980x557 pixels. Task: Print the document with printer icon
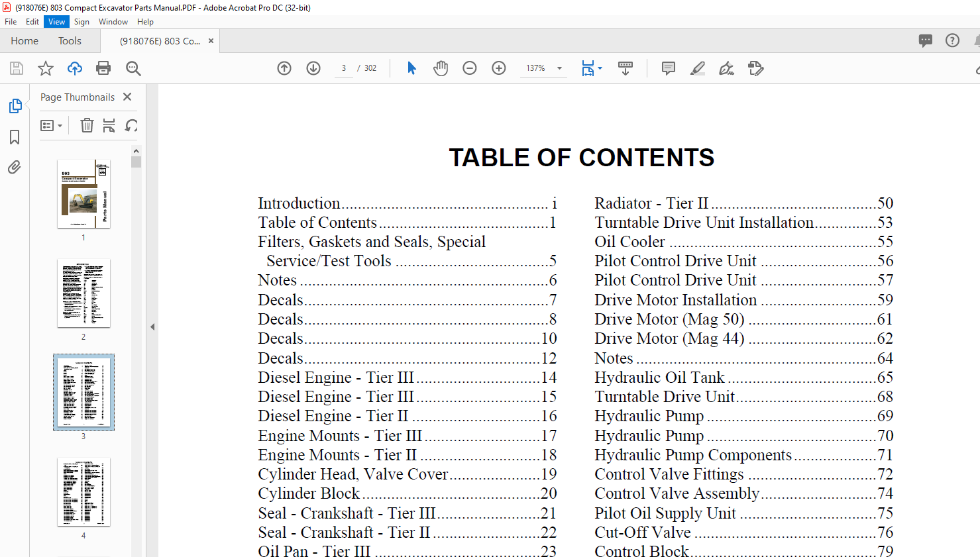click(103, 68)
